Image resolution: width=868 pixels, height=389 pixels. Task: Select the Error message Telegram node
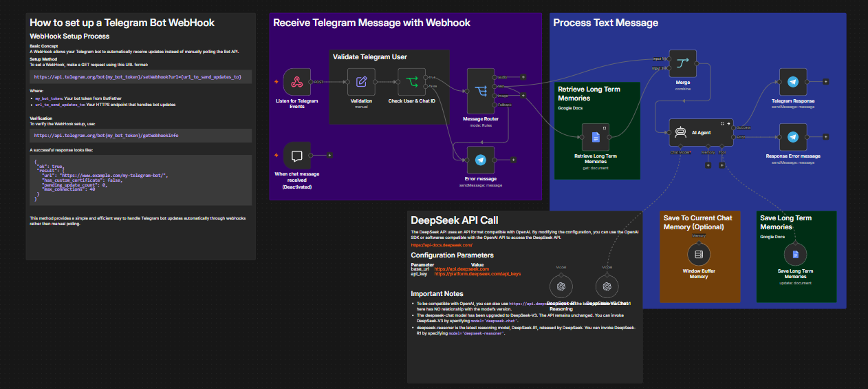pos(481,160)
